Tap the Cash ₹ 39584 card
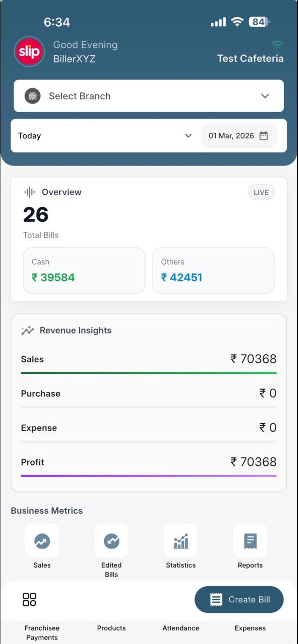 click(x=84, y=270)
